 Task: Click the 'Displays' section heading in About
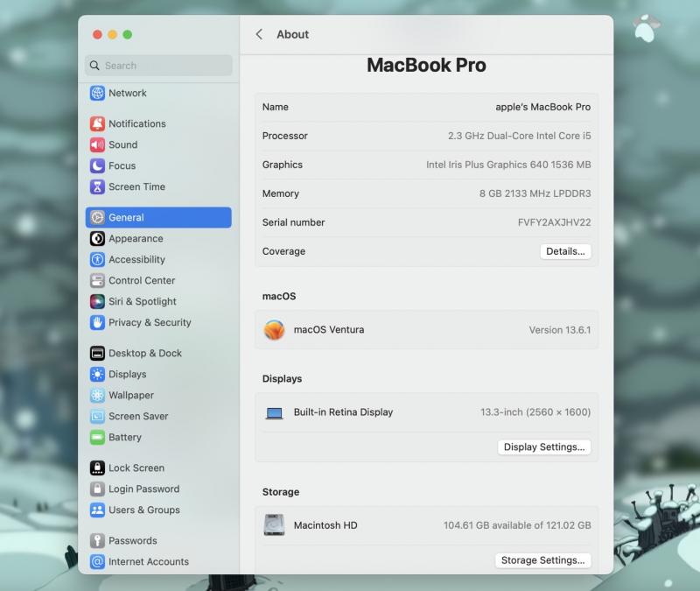click(282, 379)
